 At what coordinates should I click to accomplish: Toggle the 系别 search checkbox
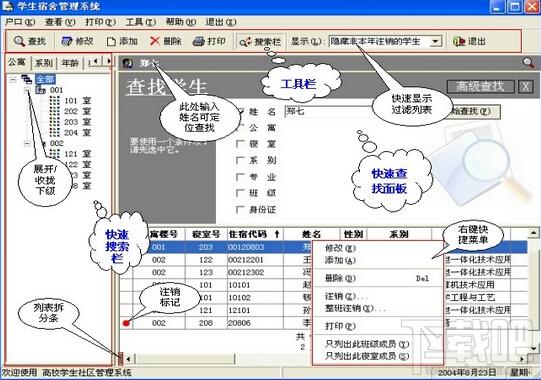coord(240,160)
